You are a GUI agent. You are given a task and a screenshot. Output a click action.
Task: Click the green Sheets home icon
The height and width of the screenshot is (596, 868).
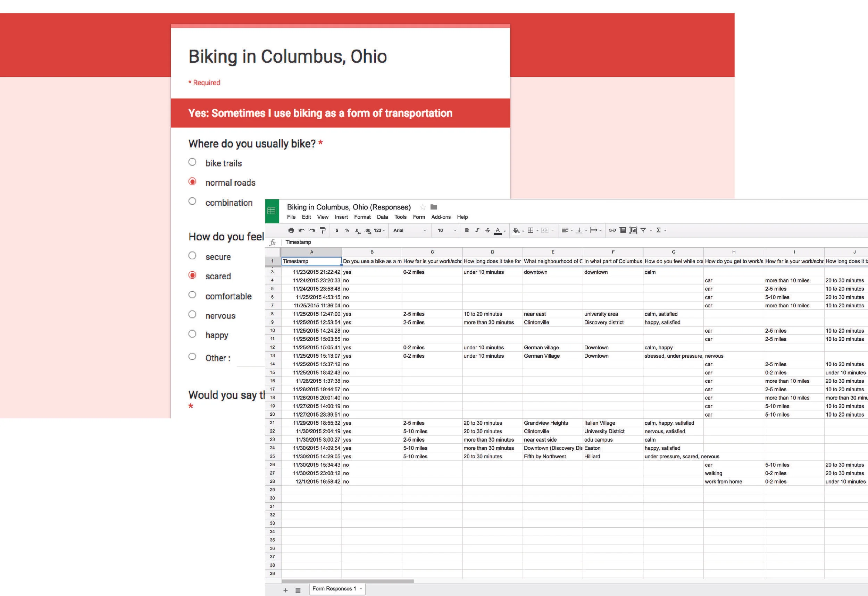coord(272,211)
